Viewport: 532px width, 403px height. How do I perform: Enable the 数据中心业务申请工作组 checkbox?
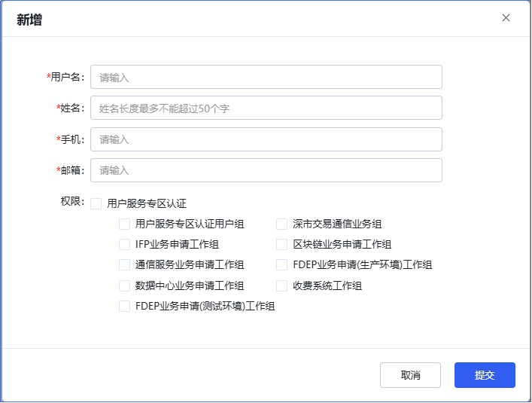click(124, 285)
